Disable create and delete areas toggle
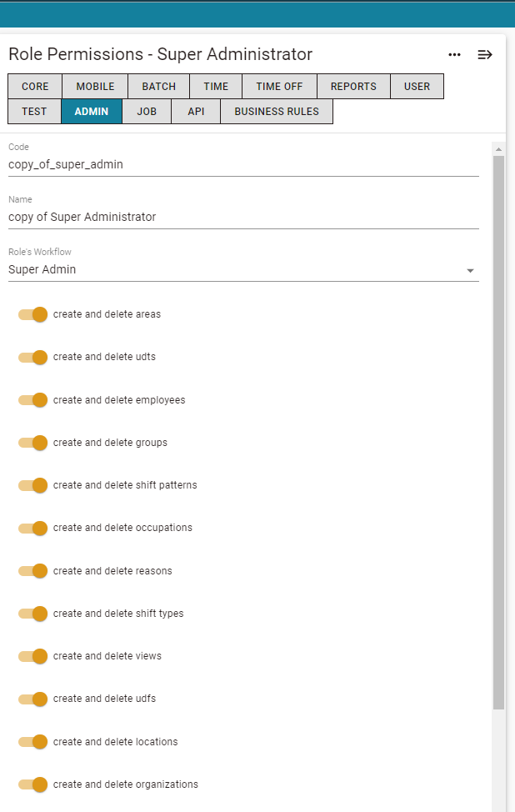Viewport: 515px width, 812px height. (x=32, y=314)
